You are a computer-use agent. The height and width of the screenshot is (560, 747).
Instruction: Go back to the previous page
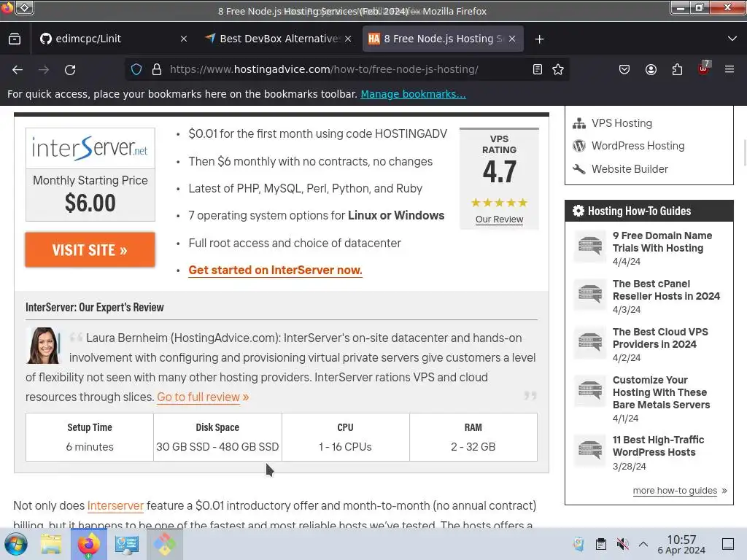click(18, 69)
